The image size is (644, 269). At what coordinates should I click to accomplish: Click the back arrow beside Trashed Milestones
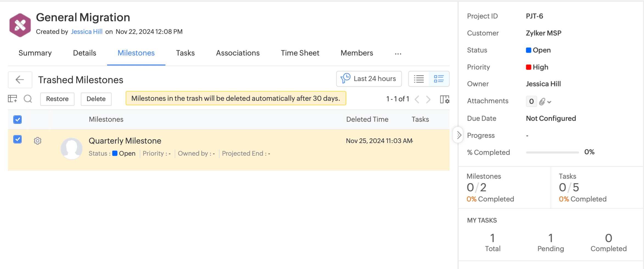[x=20, y=80]
